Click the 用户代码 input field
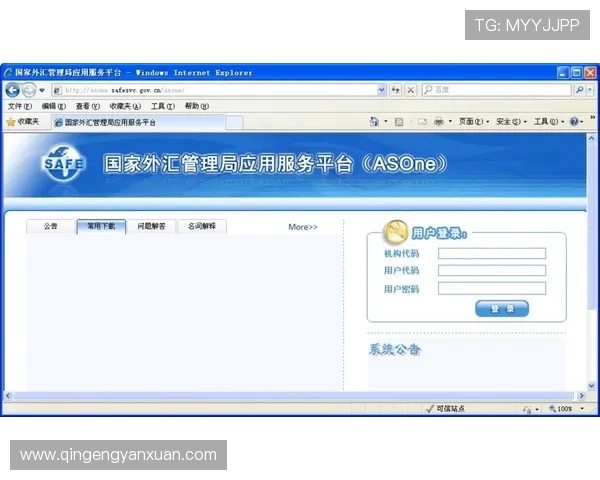The image size is (600, 480). pyautogui.click(x=492, y=271)
